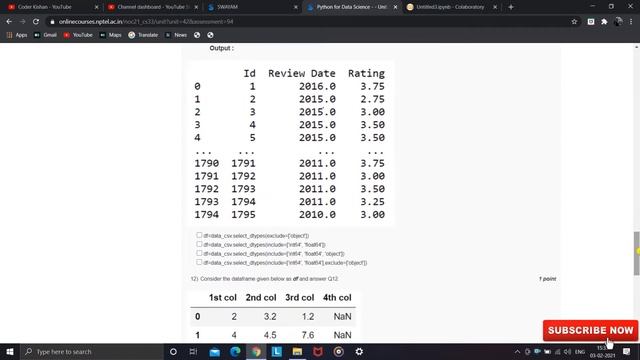Open File Explorer from the taskbar

point(297,351)
